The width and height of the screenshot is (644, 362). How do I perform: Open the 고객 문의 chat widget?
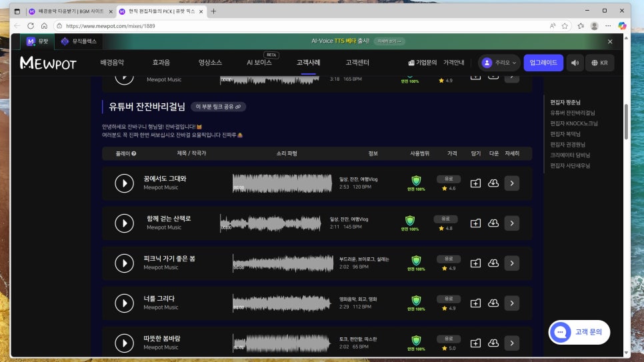[x=579, y=332]
